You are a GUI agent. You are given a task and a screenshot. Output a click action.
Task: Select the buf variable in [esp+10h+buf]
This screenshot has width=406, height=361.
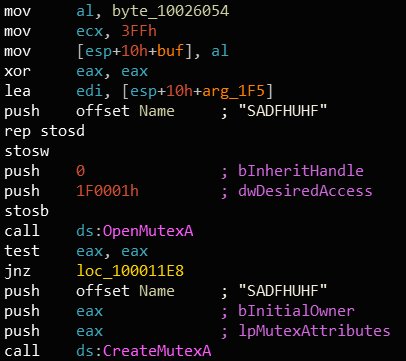(x=170, y=51)
